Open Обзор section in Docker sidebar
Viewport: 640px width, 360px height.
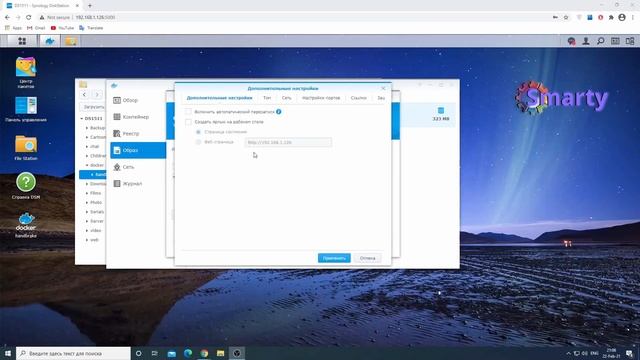[x=138, y=100]
